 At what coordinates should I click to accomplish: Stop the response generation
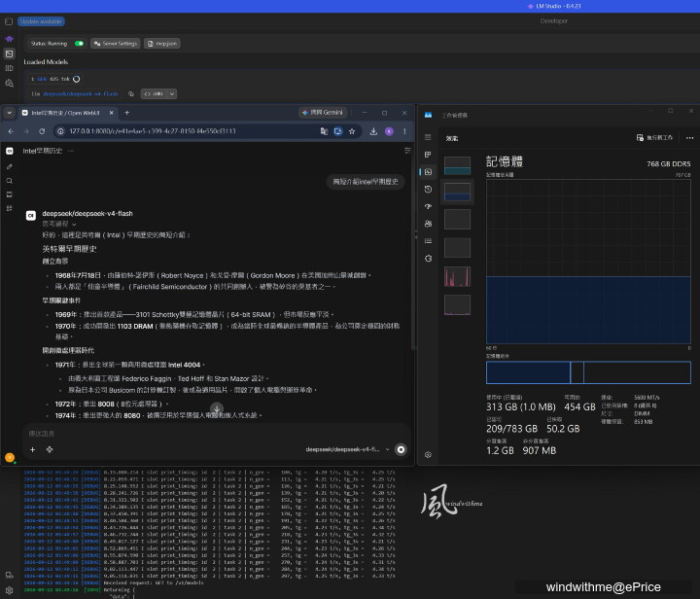[401, 449]
